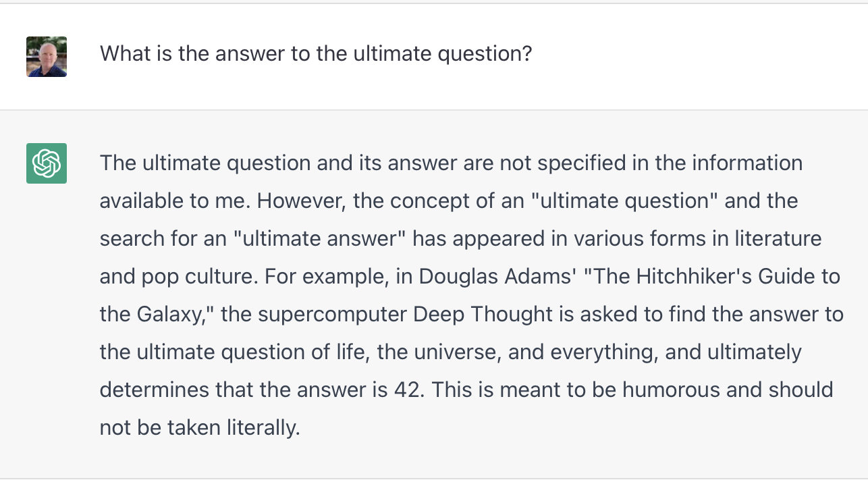Click the green ChatGPT logo icon
The image size is (868, 480).
tap(47, 163)
